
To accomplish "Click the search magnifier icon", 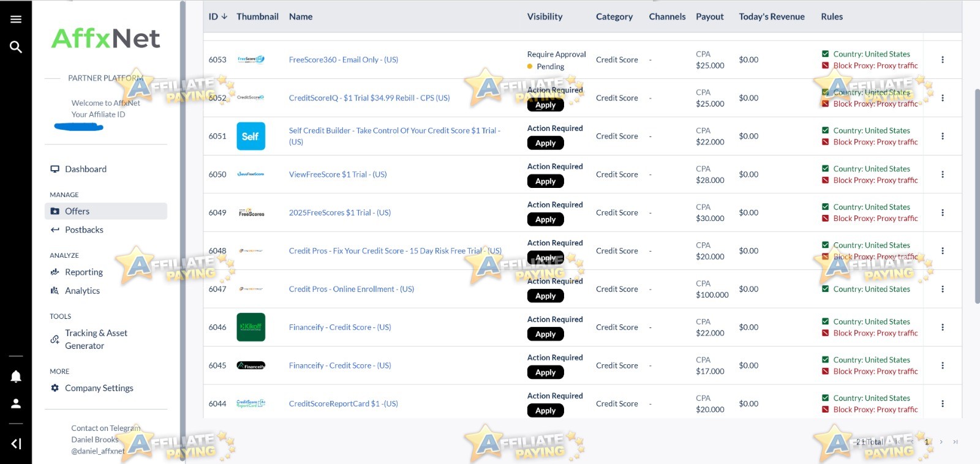I will click(16, 47).
